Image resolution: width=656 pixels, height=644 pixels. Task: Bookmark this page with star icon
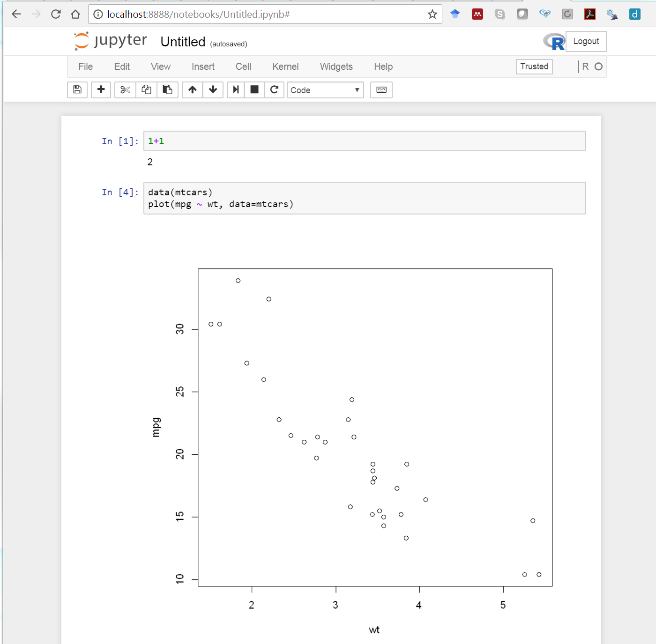432,14
